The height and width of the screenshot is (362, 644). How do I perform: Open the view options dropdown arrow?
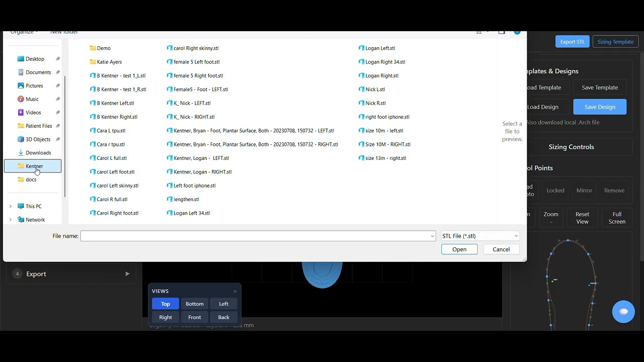point(488,32)
